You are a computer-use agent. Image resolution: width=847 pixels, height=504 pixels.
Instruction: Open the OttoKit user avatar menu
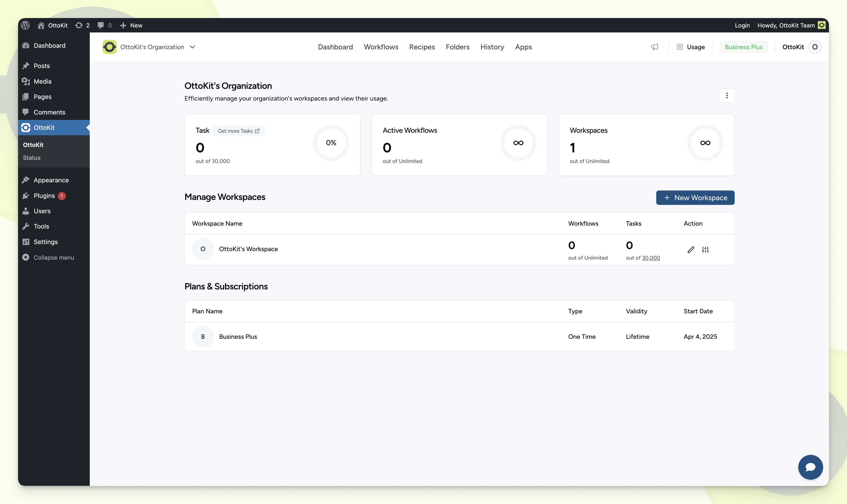(815, 47)
